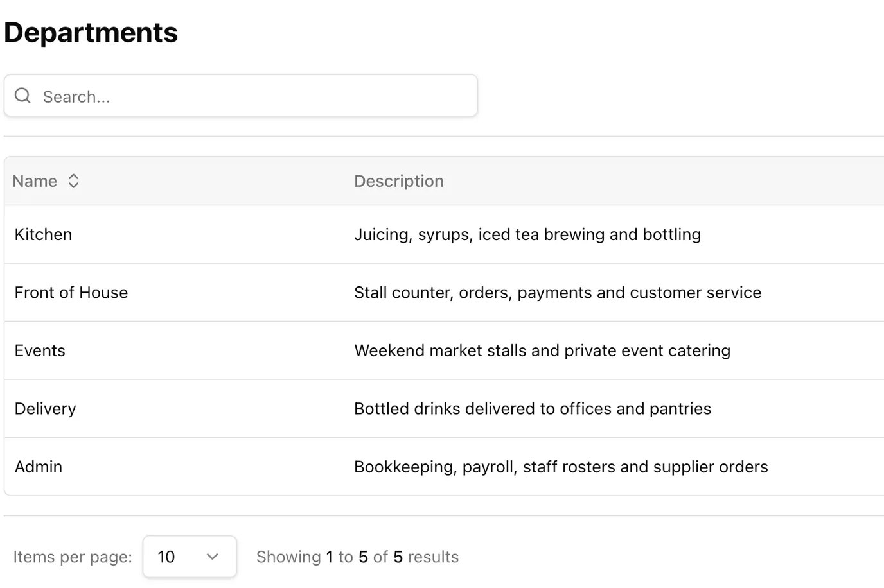Click the Weekend market stalls description
This screenshot has width=884, height=588.
pyautogui.click(x=542, y=350)
